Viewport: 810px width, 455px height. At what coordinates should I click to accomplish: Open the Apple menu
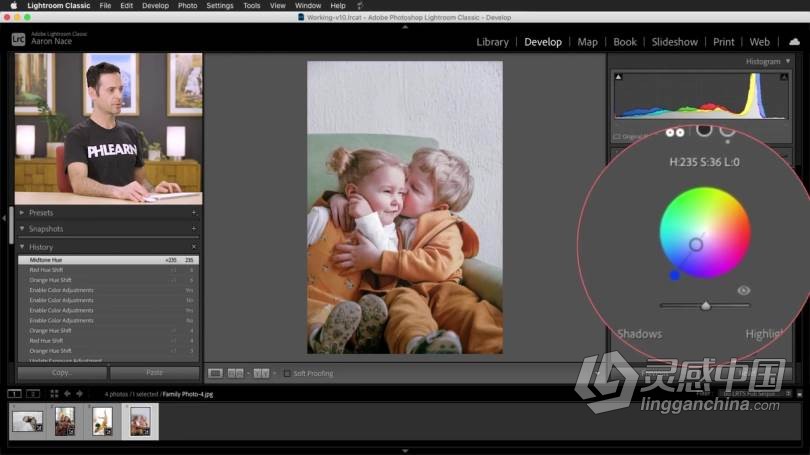click(14, 5)
